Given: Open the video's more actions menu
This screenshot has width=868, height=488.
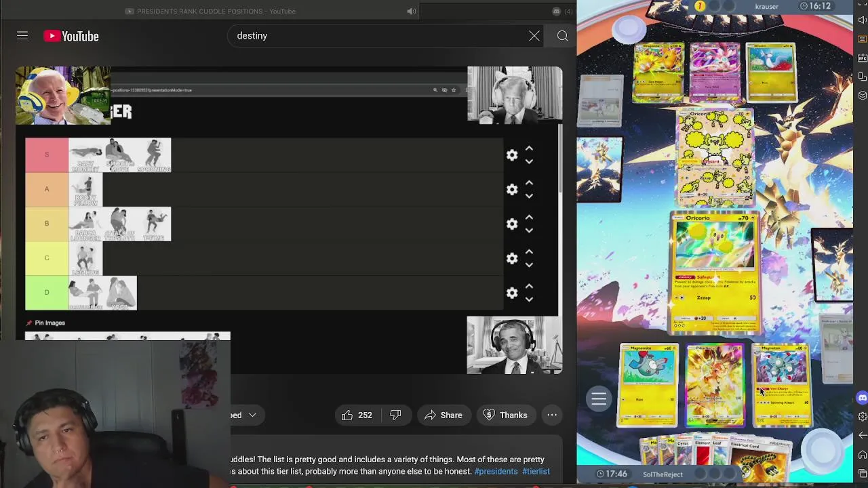Looking at the screenshot, I should coord(552,415).
